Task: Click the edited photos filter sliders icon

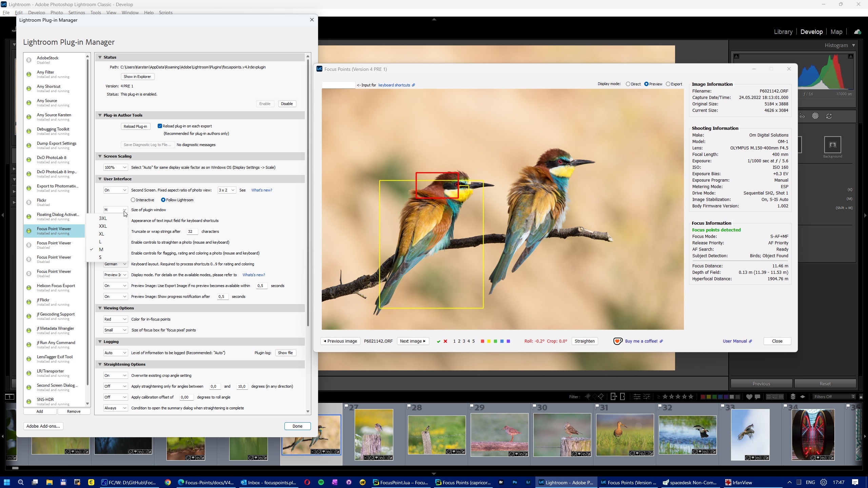Action: (637, 396)
